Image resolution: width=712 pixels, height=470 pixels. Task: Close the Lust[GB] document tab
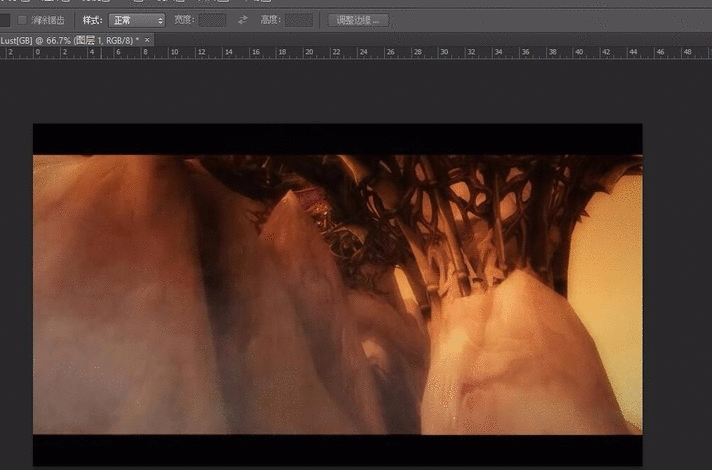pyautogui.click(x=148, y=39)
